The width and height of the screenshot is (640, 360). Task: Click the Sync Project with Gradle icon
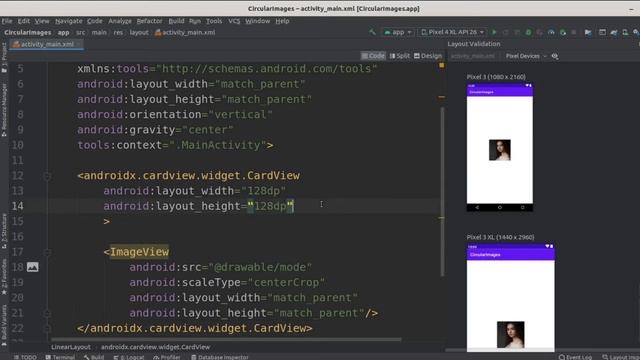614,32
